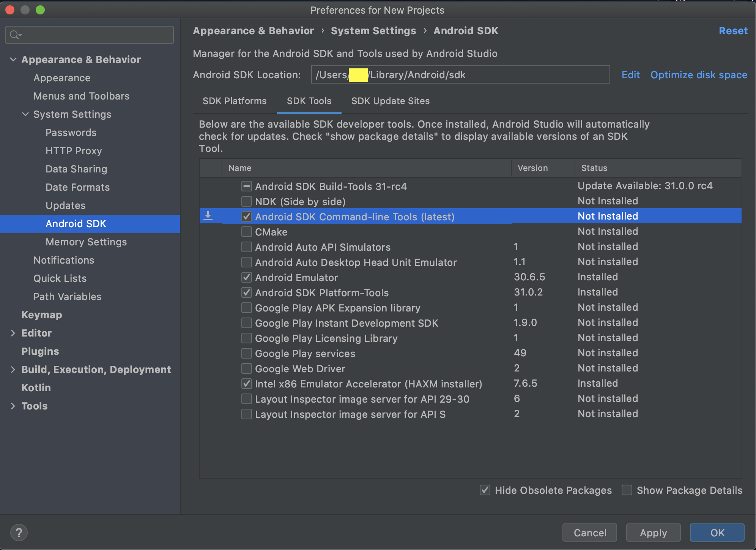Click Appearance & Behavior breadcrumb
Viewport: 756px width, 550px height.
click(253, 31)
